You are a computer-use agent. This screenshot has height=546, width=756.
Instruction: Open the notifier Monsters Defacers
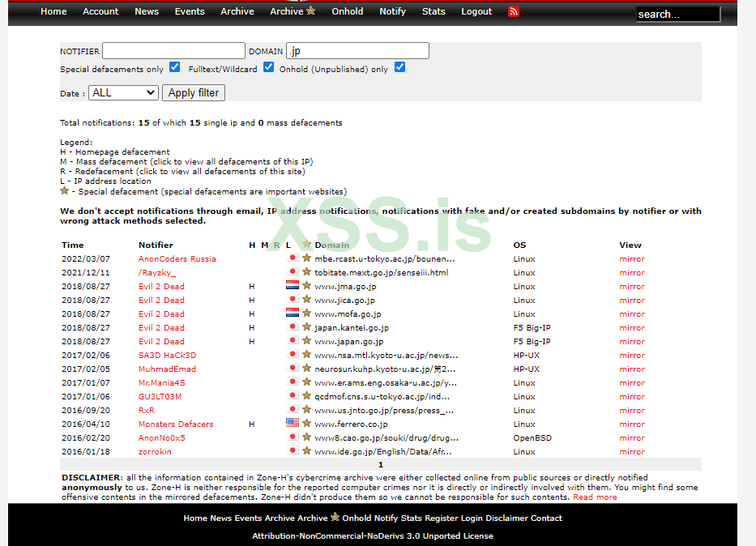[176, 424]
